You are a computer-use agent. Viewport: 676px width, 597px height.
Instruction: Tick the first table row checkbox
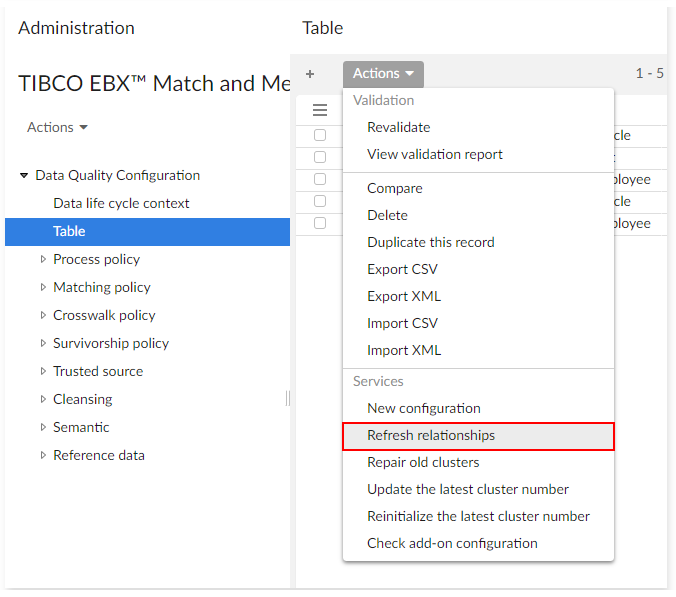(320, 135)
